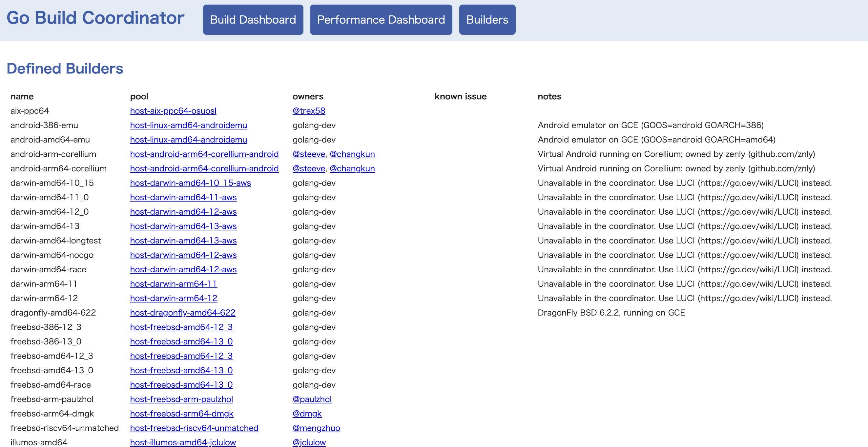The image size is (868, 447).
Task: Open host-dragonfly-amd64-622 pool link
Action: pos(183,313)
